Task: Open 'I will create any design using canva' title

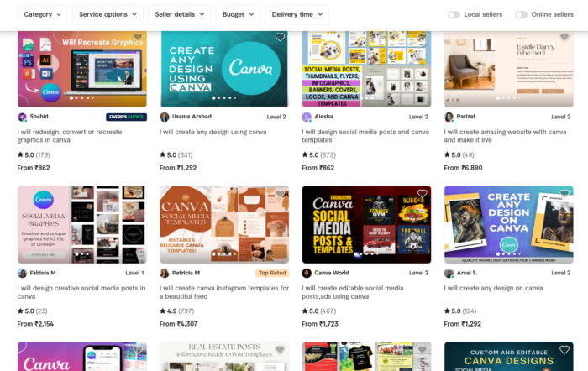Action: point(213,132)
